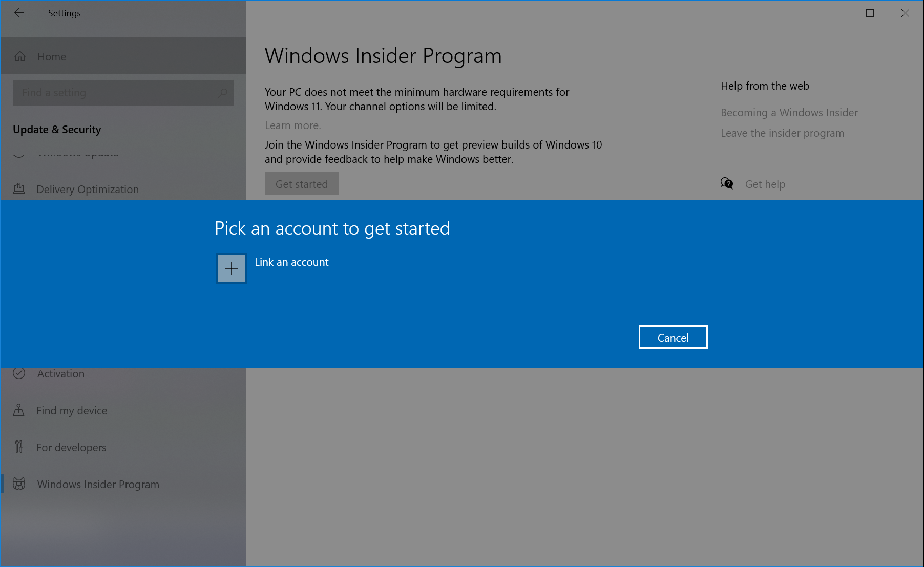This screenshot has height=567, width=924.
Task: Cancel the account picker dialog
Action: [673, 338]
